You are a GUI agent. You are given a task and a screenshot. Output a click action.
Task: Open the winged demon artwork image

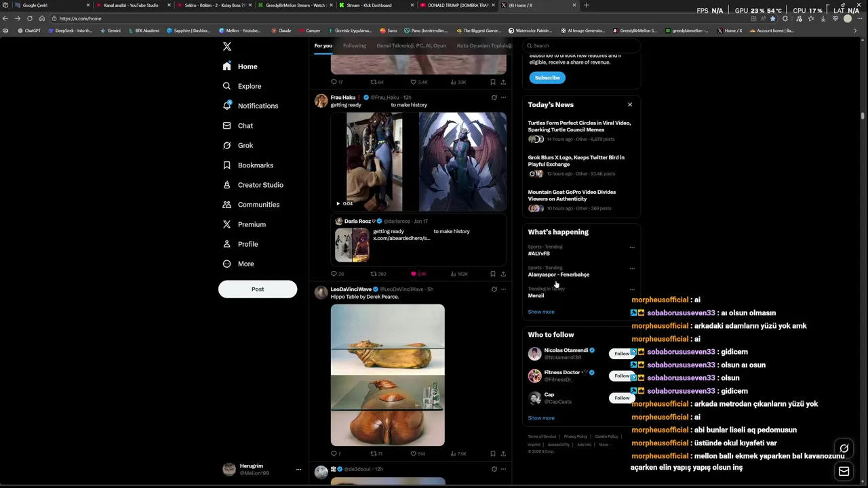462,162
